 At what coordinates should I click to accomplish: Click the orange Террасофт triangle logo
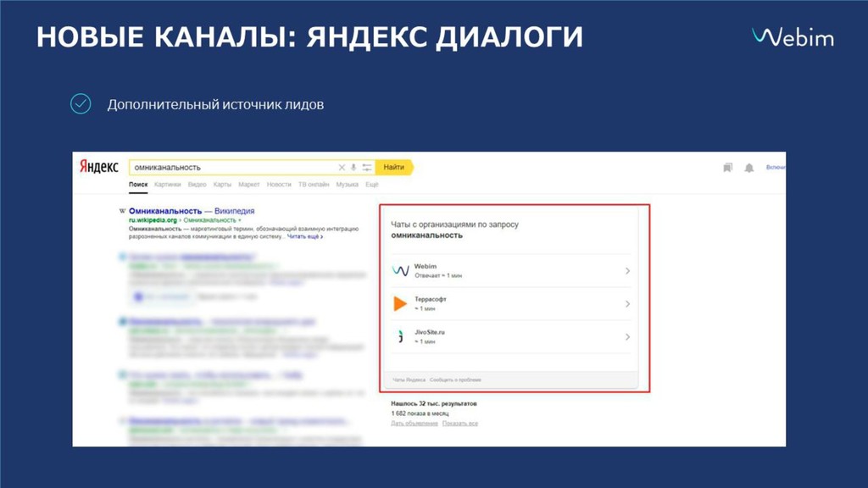tap(400, 303)
